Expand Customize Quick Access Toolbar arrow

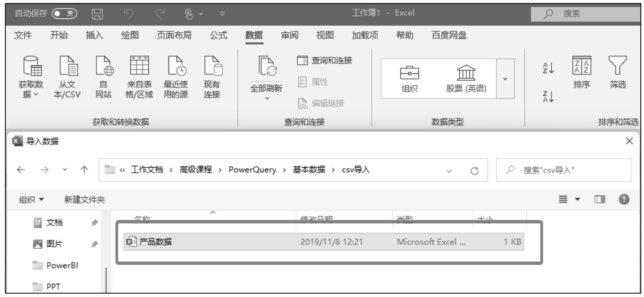222,14
